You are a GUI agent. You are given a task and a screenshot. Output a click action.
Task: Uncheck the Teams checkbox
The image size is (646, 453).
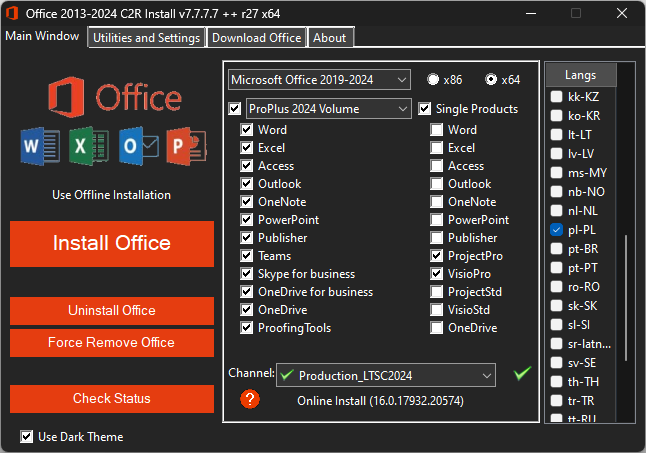(246, 256)
